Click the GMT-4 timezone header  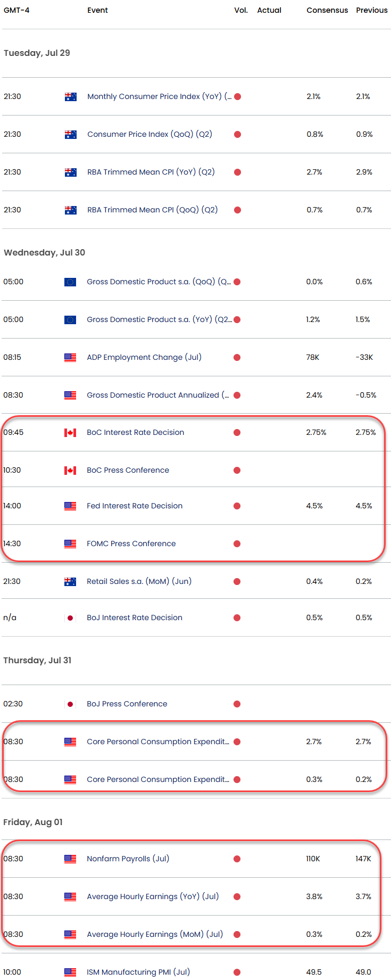click(16, 10)
